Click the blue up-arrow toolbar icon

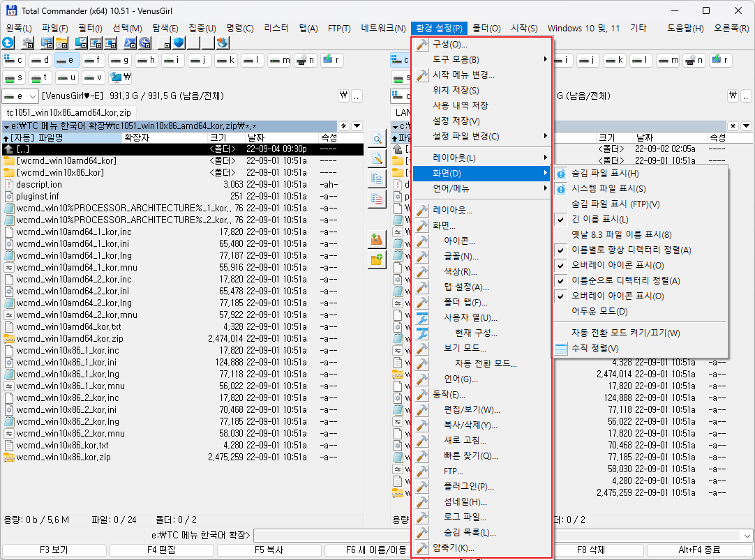[8, 43]
